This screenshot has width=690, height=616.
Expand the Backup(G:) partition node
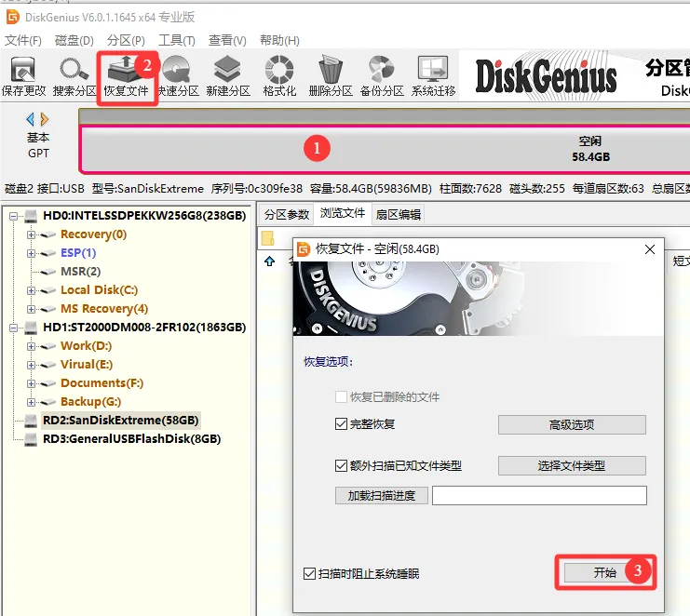31,402
